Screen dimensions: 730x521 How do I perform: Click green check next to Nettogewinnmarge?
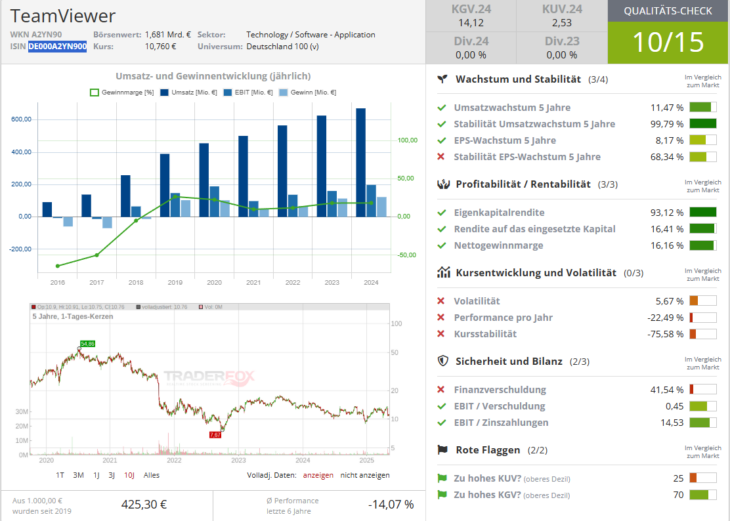coord(441,245)
